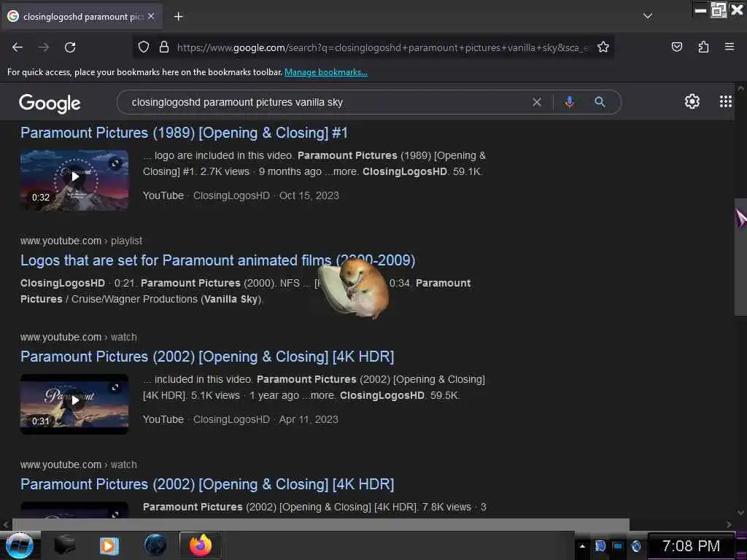This screenshot has height=560, width=747.
Task: Open first Paramount Pictures (2002) 4K HDR result
Action: [x=207, y=357]
